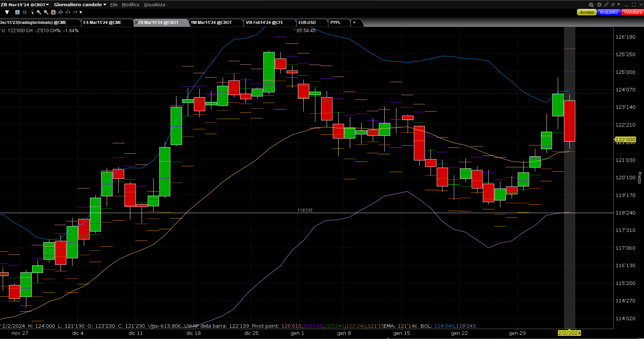Toggle the pin window icon
Screen dimensions: 644x339
point(613,4)
